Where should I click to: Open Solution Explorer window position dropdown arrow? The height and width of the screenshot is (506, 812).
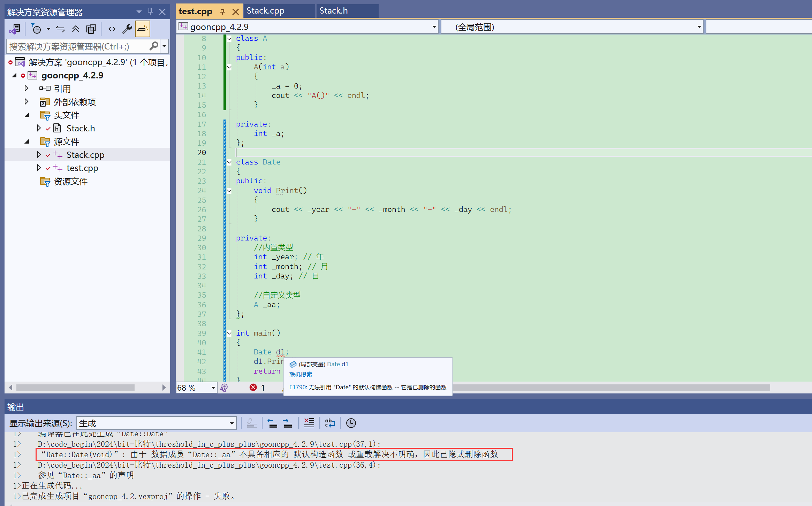pos(139,12)
